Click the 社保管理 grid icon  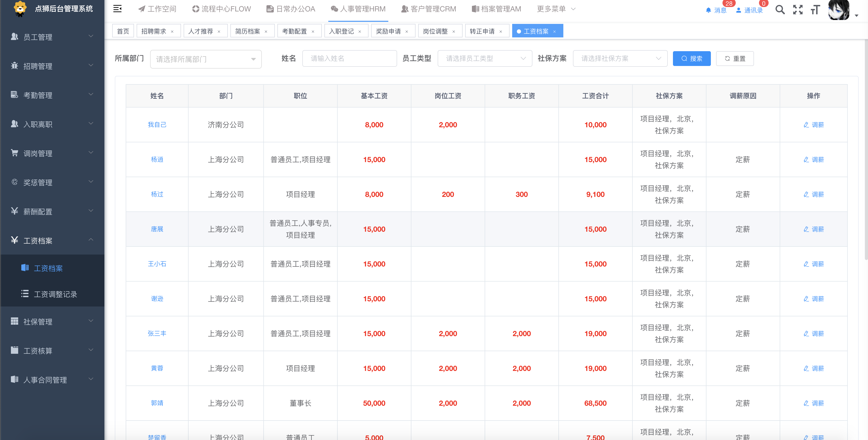[x=15, y=321]
